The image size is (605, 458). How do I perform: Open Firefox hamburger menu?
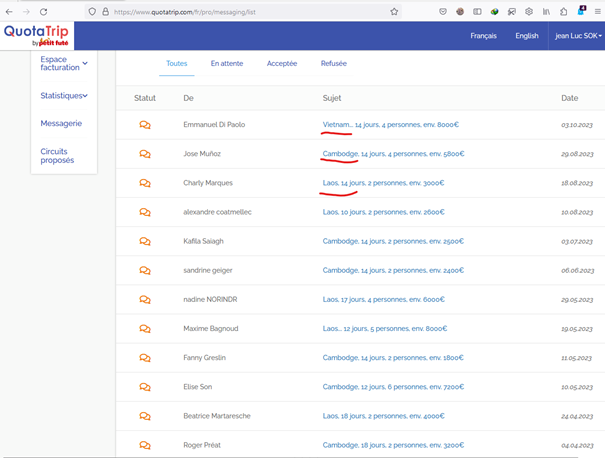click(595, 11)
